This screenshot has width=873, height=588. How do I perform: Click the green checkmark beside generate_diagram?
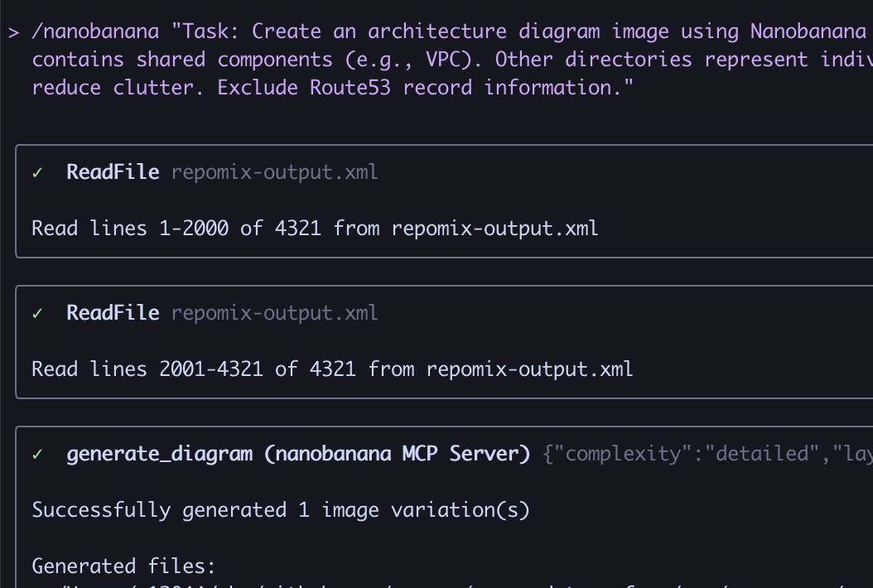[37, 454]
